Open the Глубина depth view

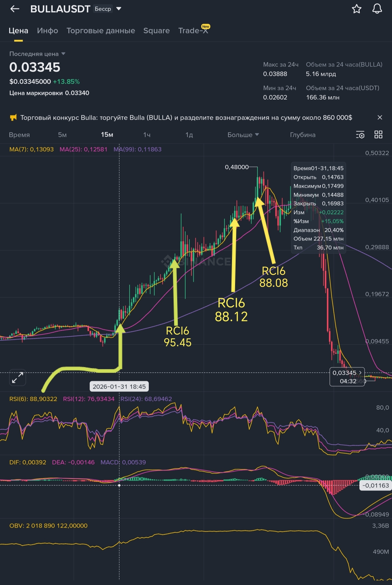[303, 135]
